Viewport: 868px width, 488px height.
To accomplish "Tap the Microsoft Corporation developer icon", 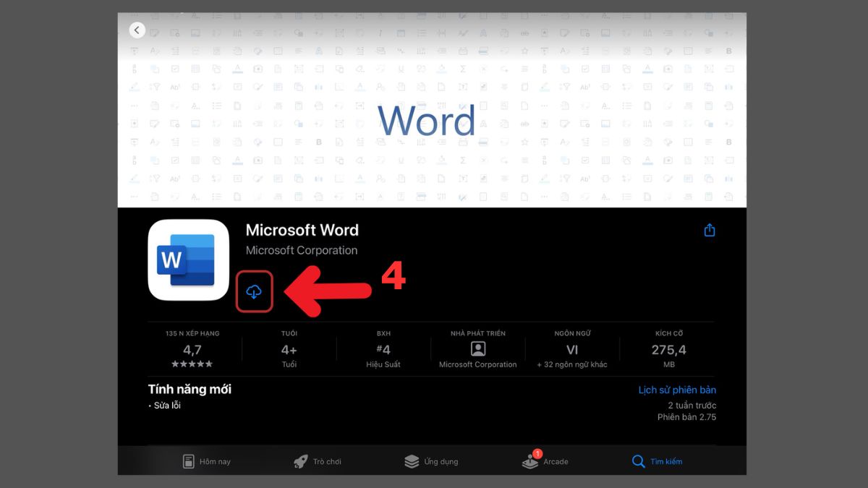I will tap(477, 348).
